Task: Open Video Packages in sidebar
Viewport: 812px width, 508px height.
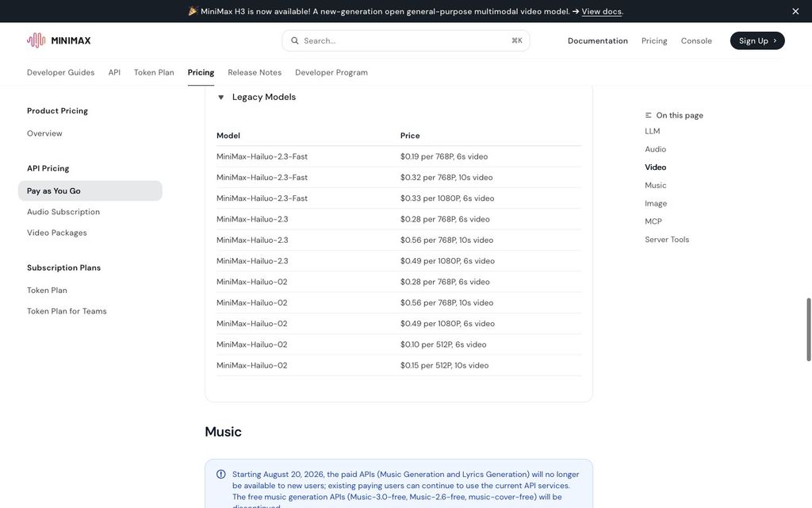Action: (x=57, y=233)
